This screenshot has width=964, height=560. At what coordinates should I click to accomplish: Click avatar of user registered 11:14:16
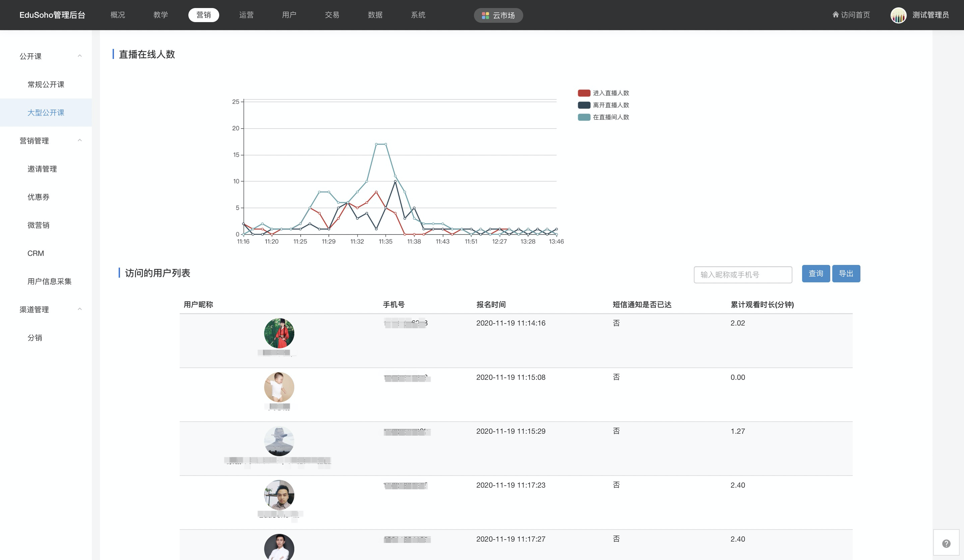point(279,333)
